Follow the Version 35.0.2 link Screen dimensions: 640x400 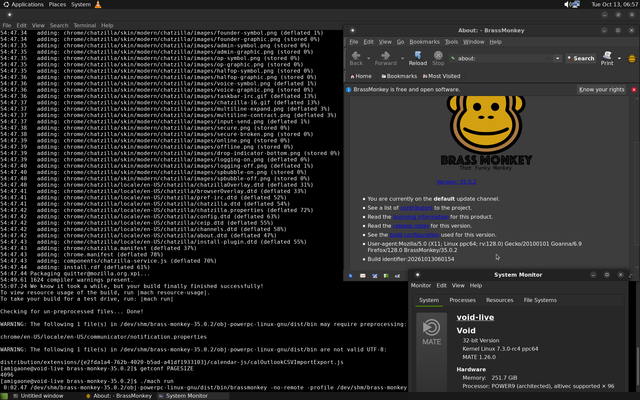click(x=456, y=182)
